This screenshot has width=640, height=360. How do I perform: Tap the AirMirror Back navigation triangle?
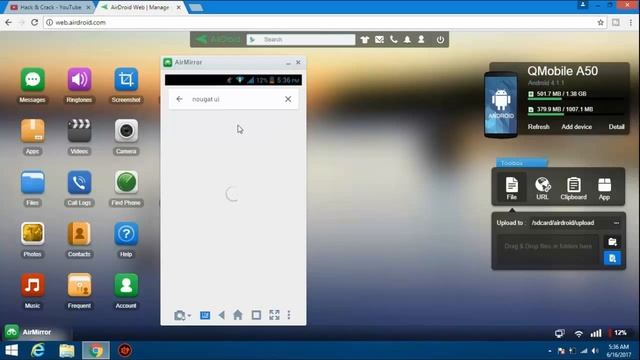[222, 315]
